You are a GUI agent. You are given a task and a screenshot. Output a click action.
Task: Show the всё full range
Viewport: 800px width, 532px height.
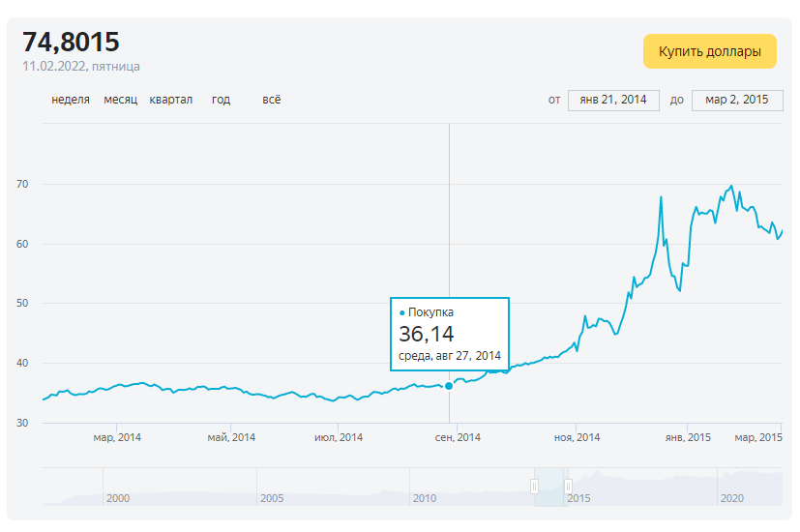(x=272, y=100)
